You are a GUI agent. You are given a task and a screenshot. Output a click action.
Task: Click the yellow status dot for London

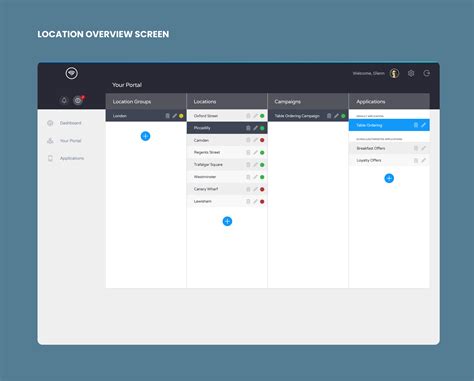181,116
